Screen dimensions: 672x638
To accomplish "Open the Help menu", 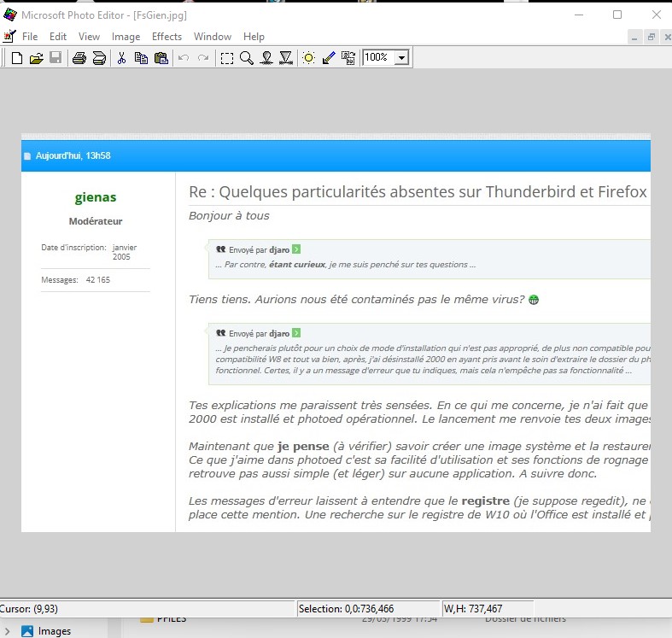I will click(x=254, y=37).
